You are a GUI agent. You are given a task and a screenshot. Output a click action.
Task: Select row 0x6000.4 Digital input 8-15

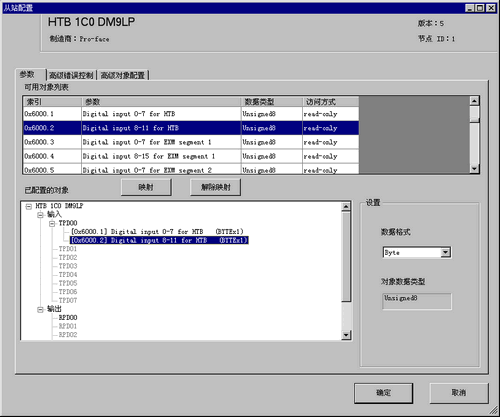191,156
